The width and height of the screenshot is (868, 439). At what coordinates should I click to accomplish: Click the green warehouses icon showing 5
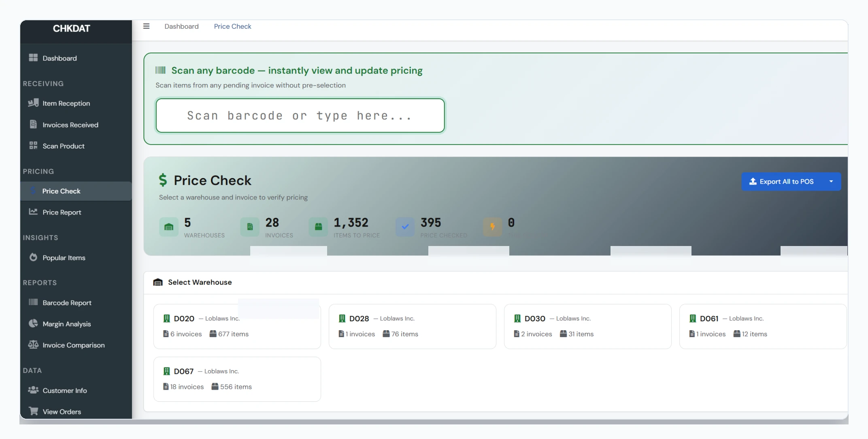coord(169,227)
